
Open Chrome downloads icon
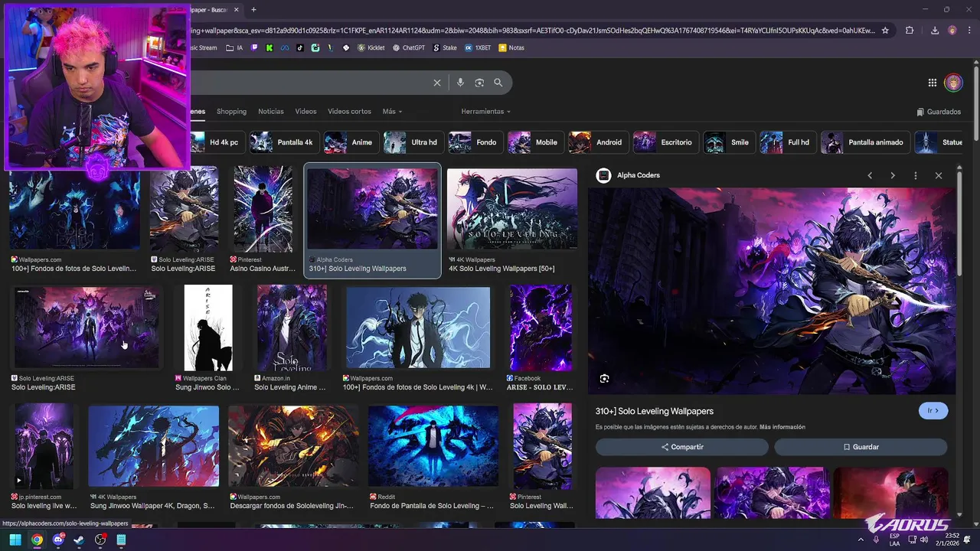coord(935,31)
